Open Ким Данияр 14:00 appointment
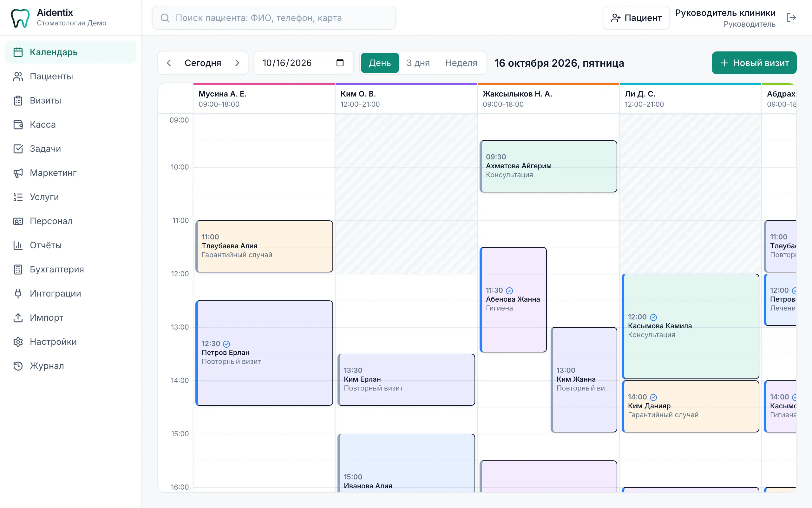The width and height of the screenshot is (812, 508). coord(690,406)
